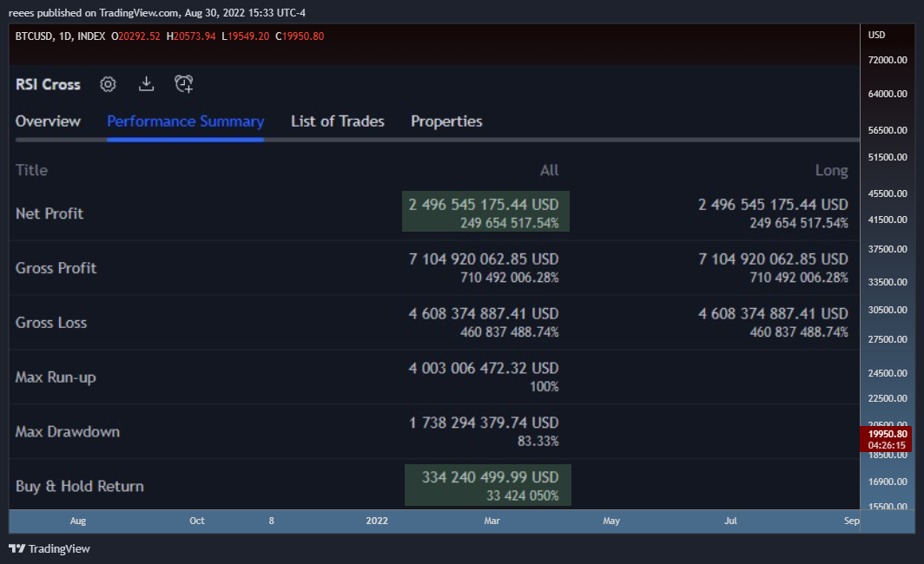Click the 16900.00 price scale level

click(888, 482)
